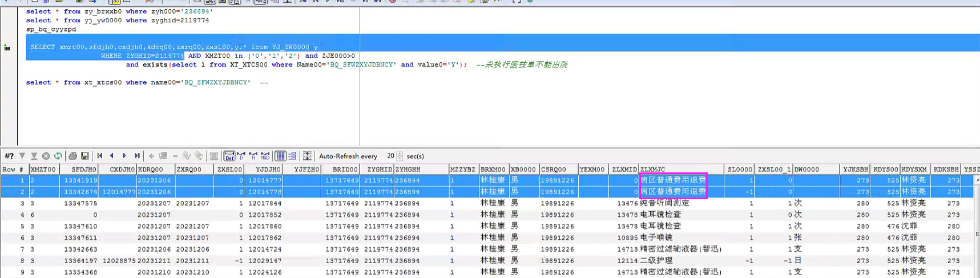
Task: Select the Def display mode icon
Action: coord(229,156)
